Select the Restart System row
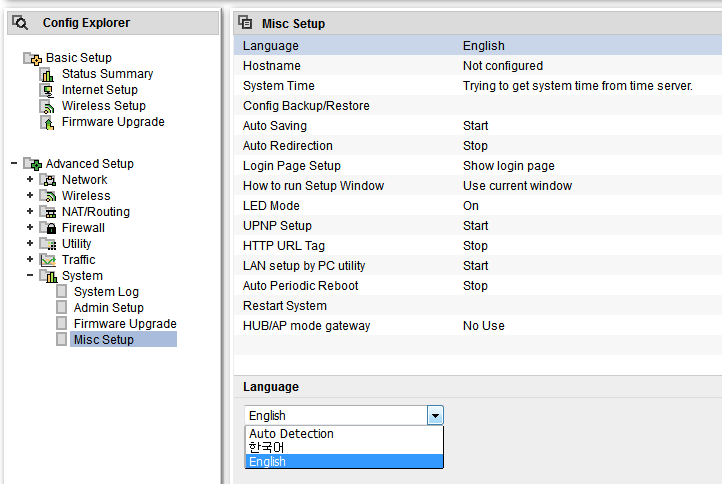The width and height of the screenshot is (722, 484). (477, 306)
